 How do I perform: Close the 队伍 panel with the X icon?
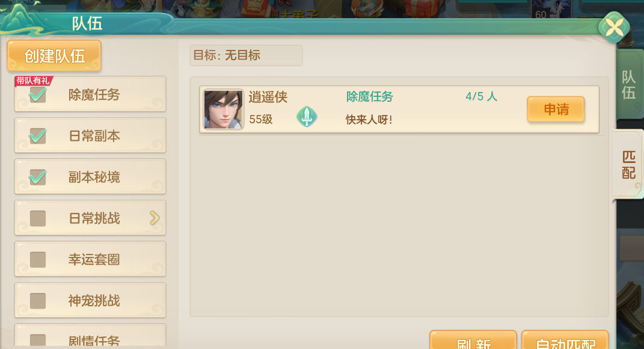point(614,28)
